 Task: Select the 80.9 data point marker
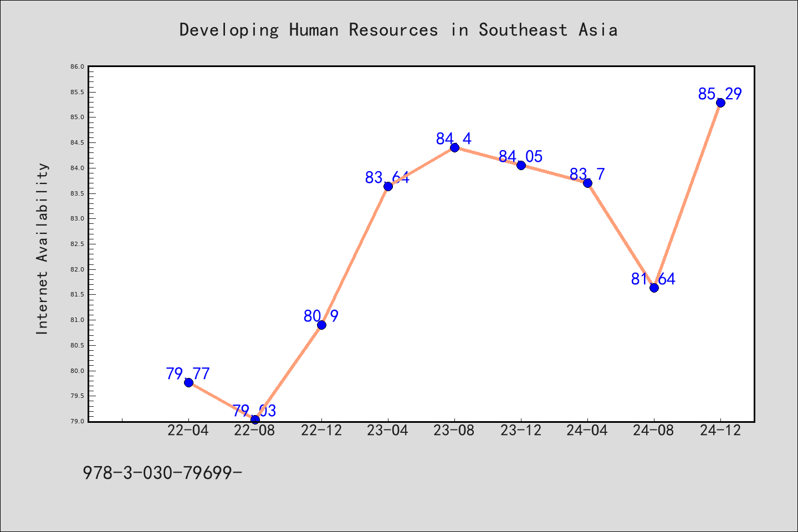coord(321,325)
